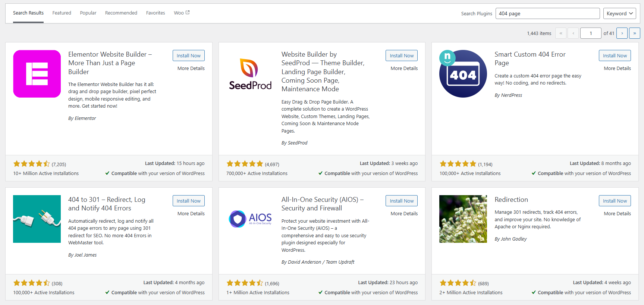This screenshot has height=305, width=644.
Task: Click the Search Plugins text field
Action: click(x=547, y=13)
